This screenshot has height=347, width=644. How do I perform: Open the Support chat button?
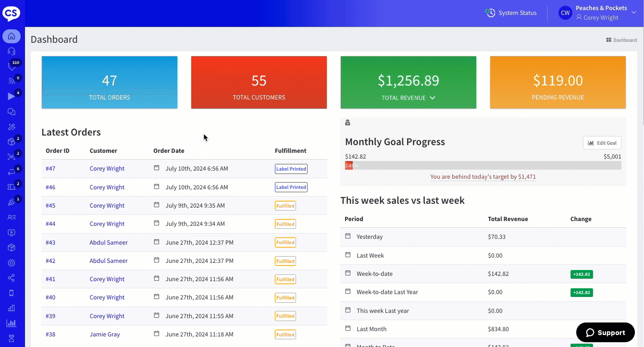[605, 333]
